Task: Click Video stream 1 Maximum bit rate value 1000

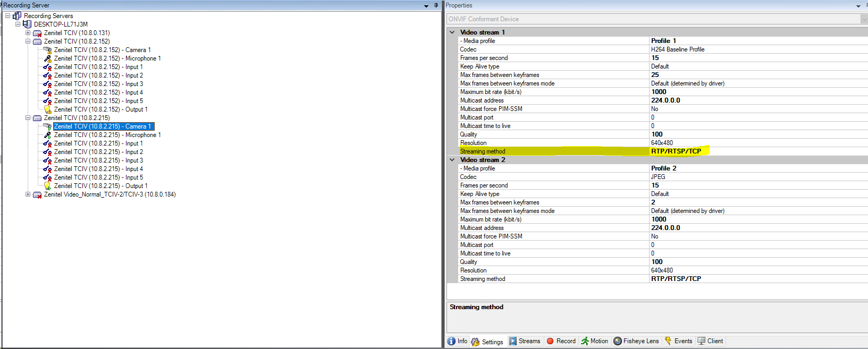Action: pyautogui.click(x=659, y=92)
